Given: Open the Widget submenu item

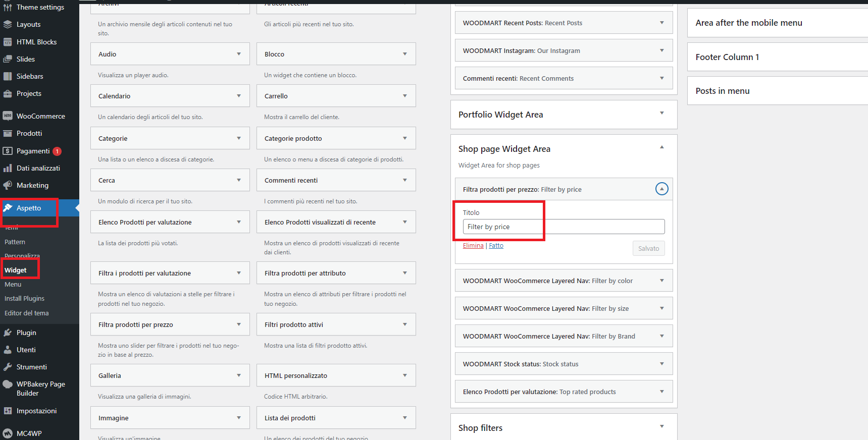Looking at the screenshot, I should point(16,270).
